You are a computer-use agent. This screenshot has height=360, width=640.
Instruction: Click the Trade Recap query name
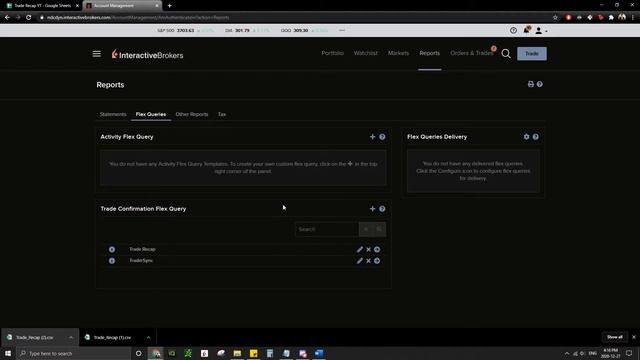[x=142, y=249]
